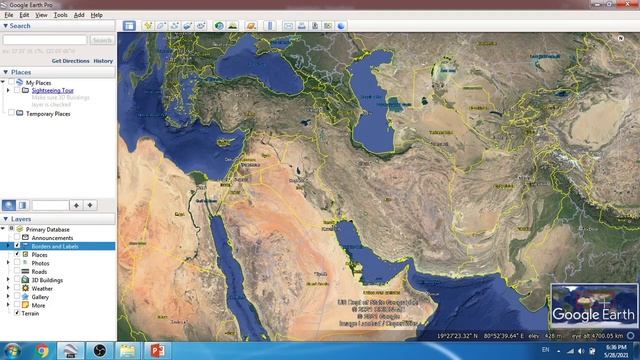Screen dimensions: 640x360
Task: Open the Sightseeing Tour link
Action: pyautogui.click(x=52, y=91)
